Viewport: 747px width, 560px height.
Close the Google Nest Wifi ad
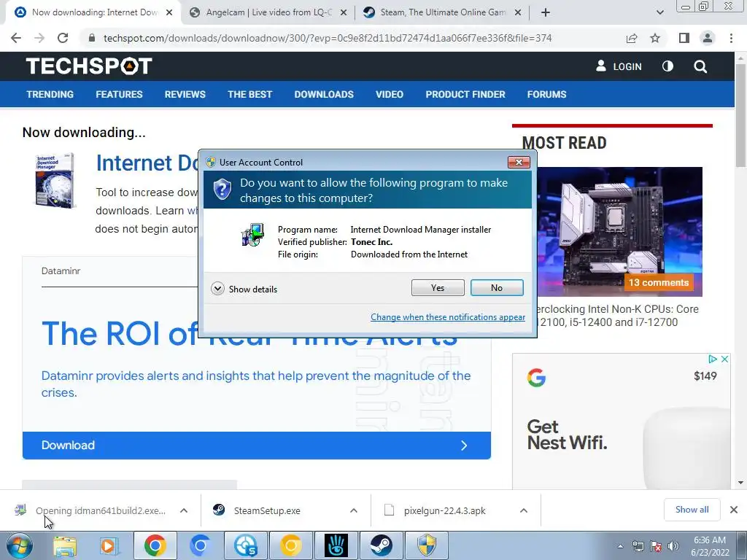[724, 359]
